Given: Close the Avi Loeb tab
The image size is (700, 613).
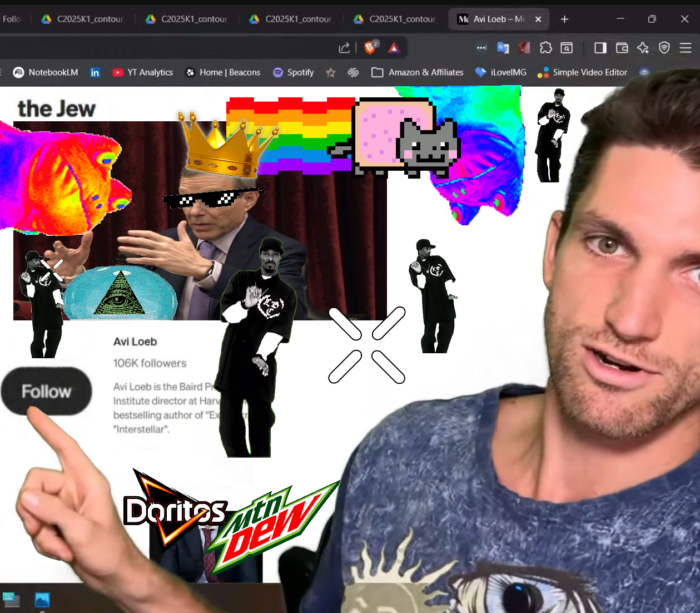Looking at the screenshot, I should 538,19.
